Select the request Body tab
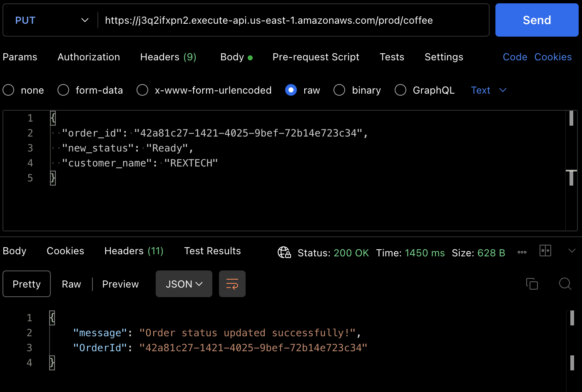The width and height of the screenshot is (582, 392). (236, 57)
